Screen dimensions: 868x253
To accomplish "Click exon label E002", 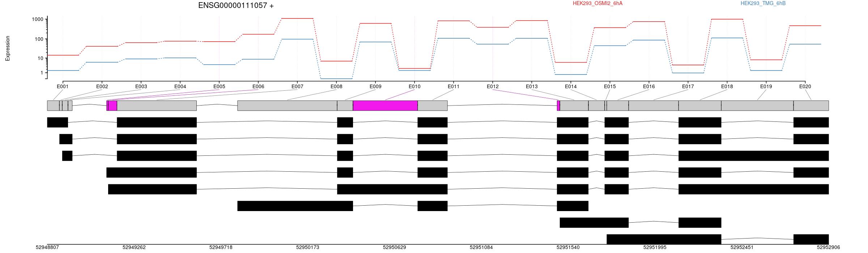I will [102, 86].
